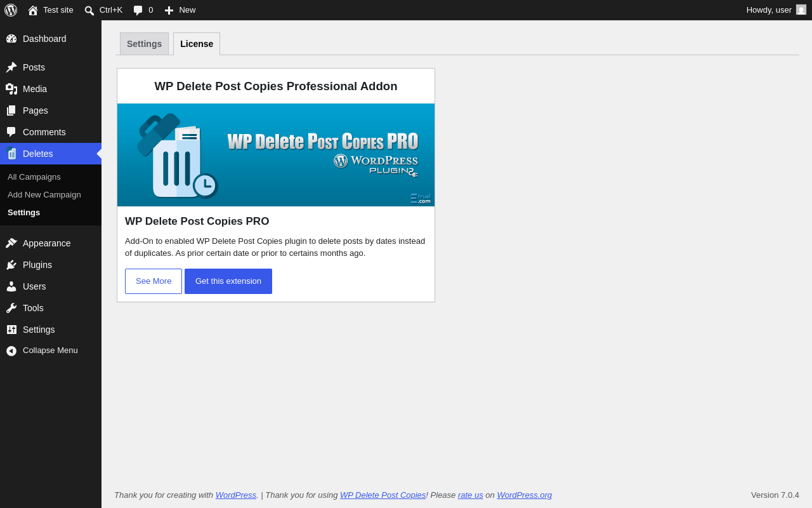Image resolution: width=812 pixels, height=508 pixels.
Task: Click the Users person icon
Action: [x=11, y=286]
